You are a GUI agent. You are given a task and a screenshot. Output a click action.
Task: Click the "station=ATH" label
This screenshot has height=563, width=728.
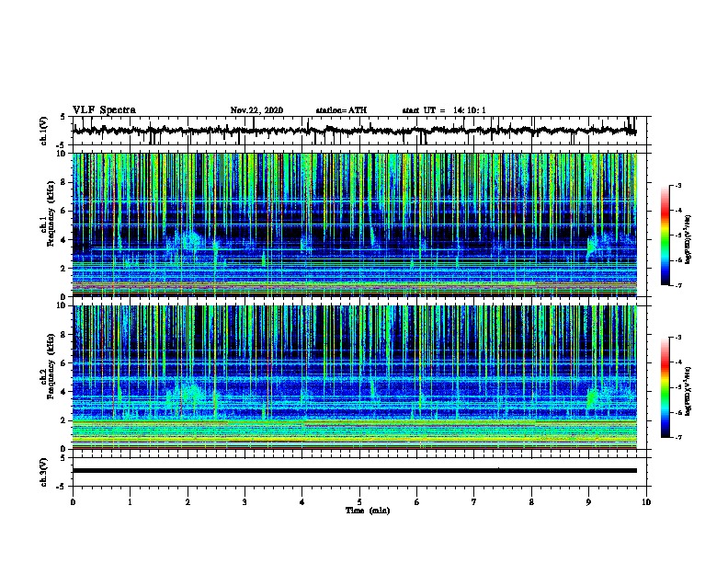point(341,110)
